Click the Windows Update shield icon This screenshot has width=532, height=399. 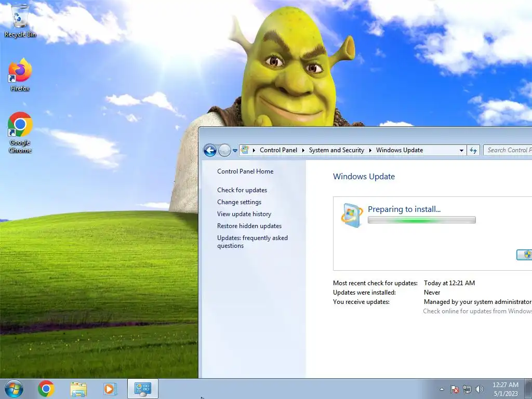pos(352,215)
